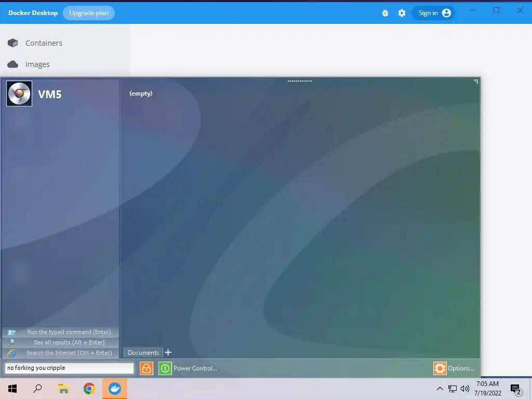Focus the start menu search input field
This screenshot has height=399, width=532.
coord(69,368)
